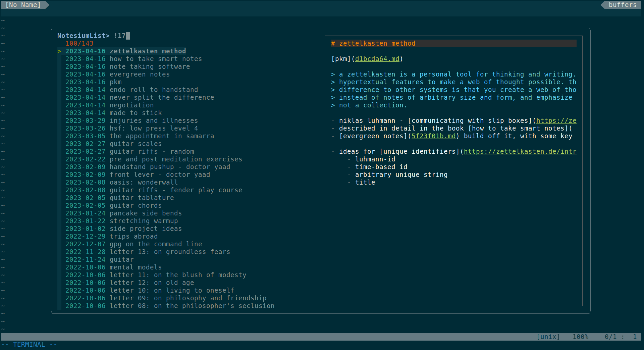Click the zettelkasten method preview heading
Image resolution: width=644 pixels, height=350 pixels.
click(373, 43)
